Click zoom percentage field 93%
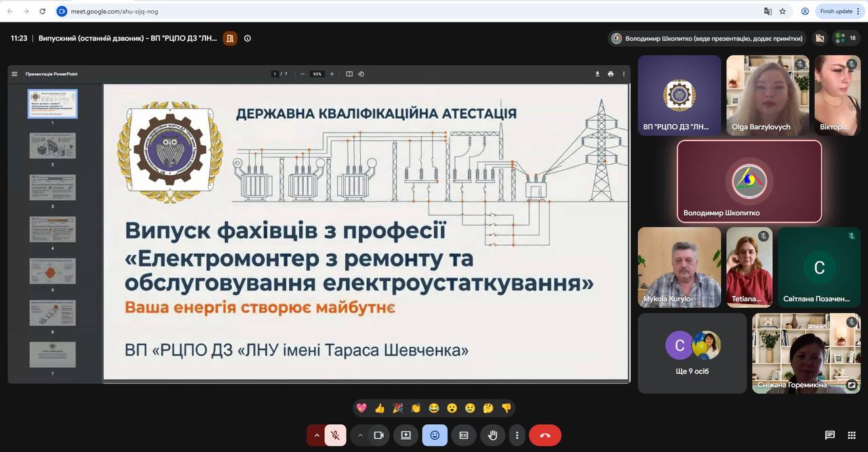 click(x=317, y=74)
